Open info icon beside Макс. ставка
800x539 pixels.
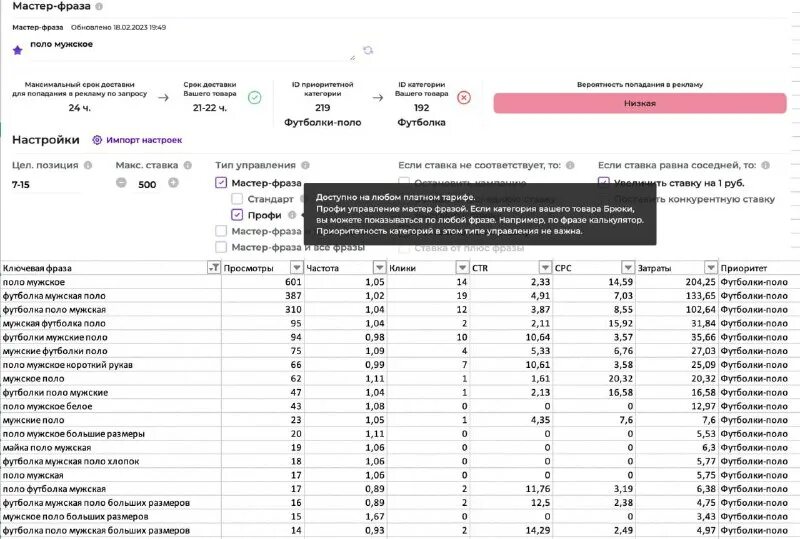tap(188, 165)
